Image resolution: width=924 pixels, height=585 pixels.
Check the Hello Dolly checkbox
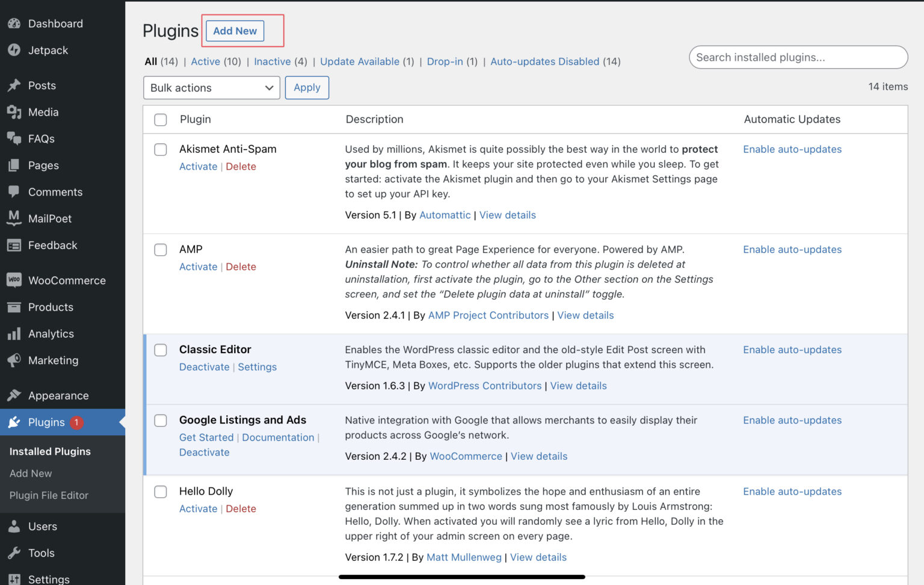(161, 492)
